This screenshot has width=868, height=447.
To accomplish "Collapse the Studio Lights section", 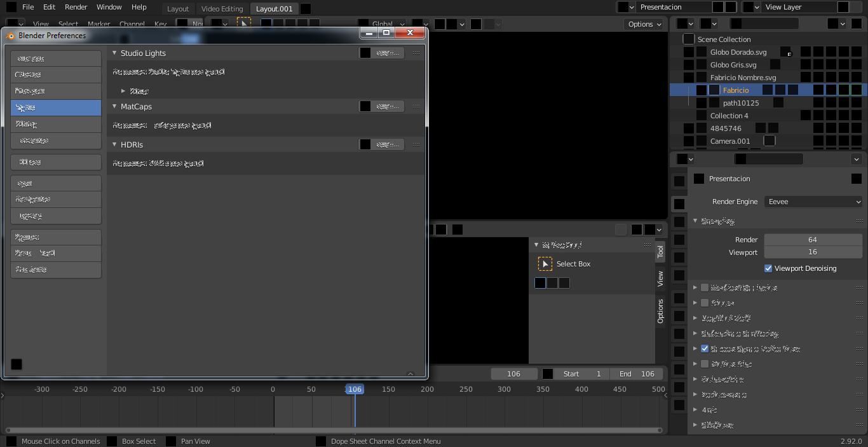I will pyautogui.click(x=114, y=53).
